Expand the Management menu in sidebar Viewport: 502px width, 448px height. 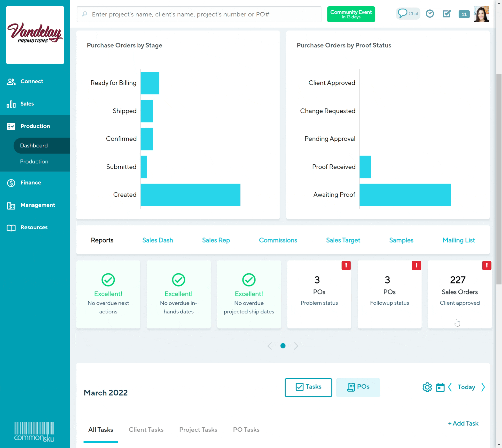click(38, 205)
